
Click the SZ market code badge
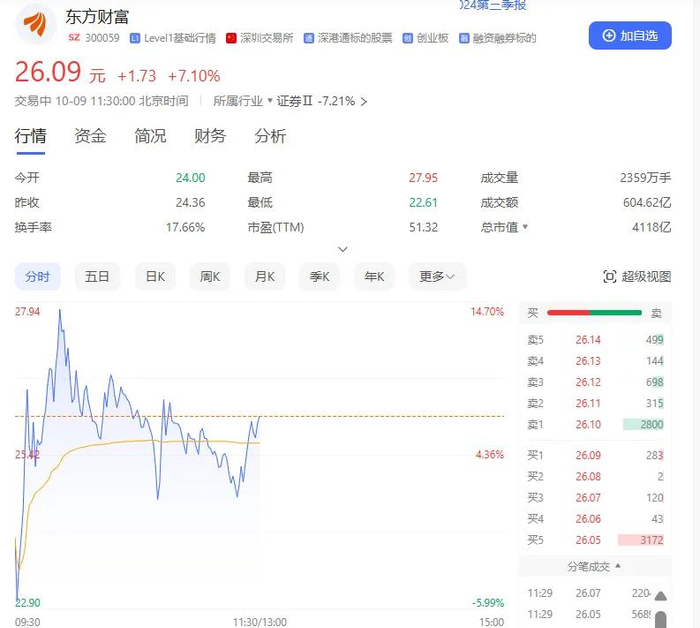74,38
